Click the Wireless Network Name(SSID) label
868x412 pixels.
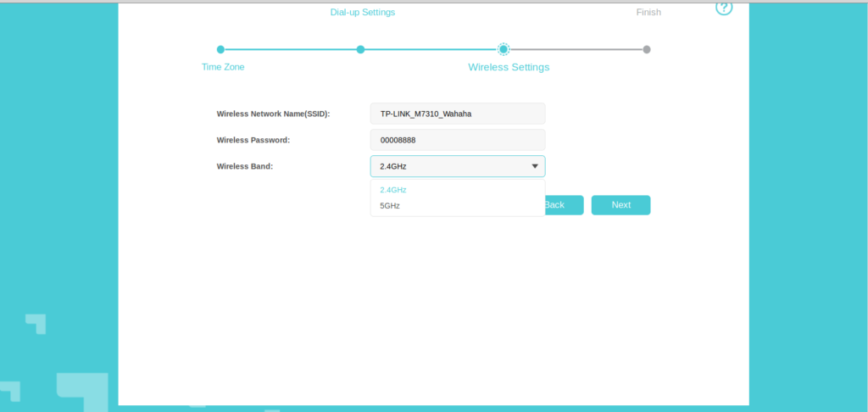click(273, 114)
